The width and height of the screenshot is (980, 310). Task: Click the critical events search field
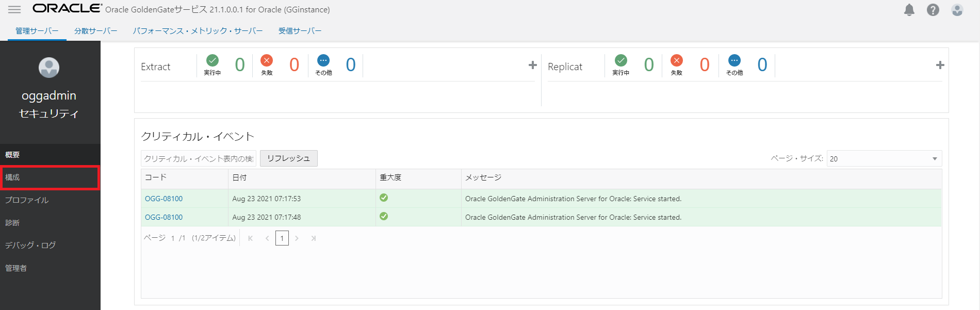pos(199,158)
